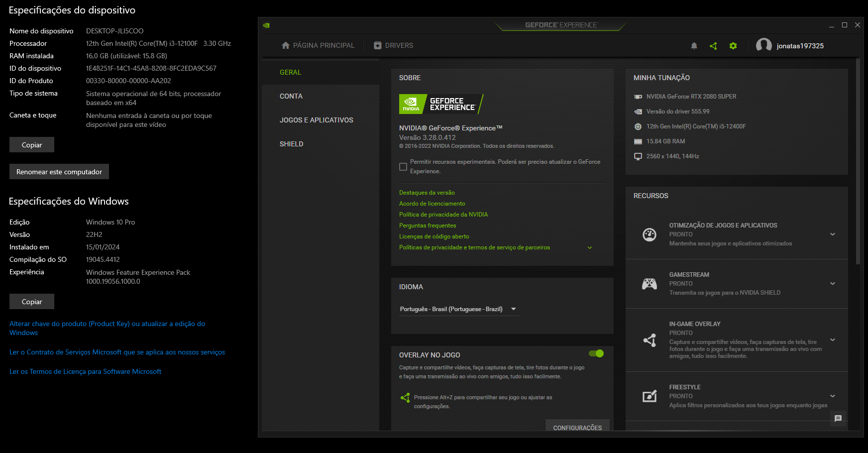This screenshot has height=453, width=868.
Task: Click the Gamestream controller icon
Action: (x=650, y=284)
